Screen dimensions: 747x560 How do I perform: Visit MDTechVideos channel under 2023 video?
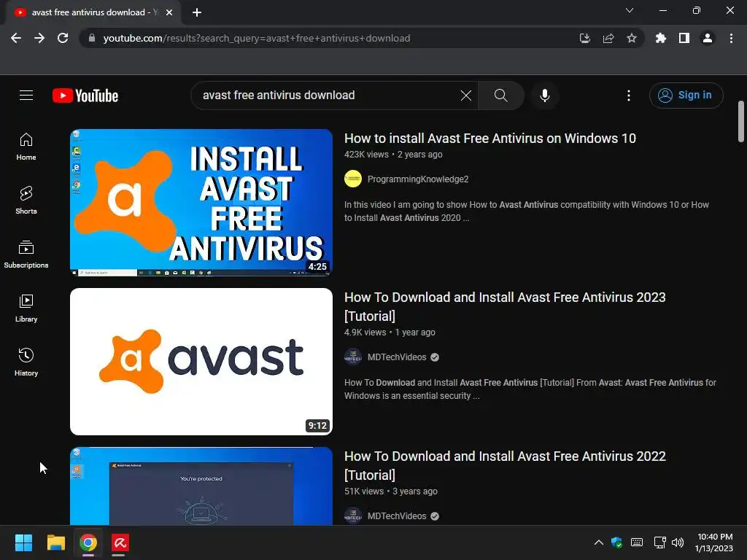397,357
